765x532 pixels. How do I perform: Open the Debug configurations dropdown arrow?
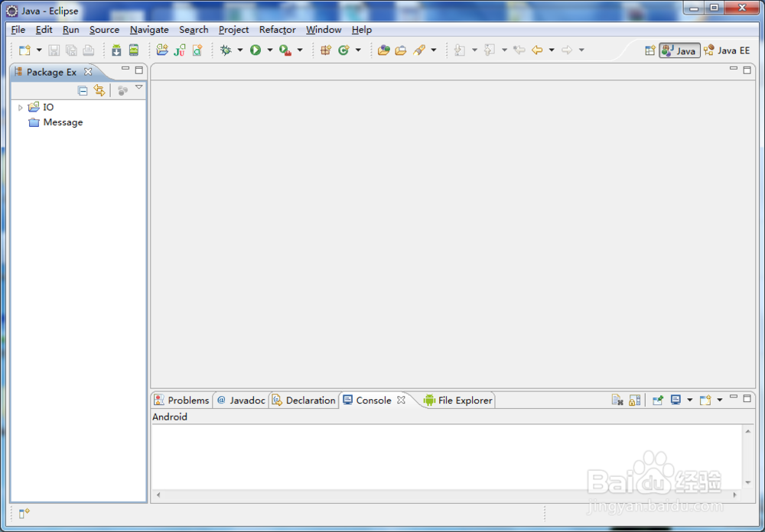click(x=240, y=50)
